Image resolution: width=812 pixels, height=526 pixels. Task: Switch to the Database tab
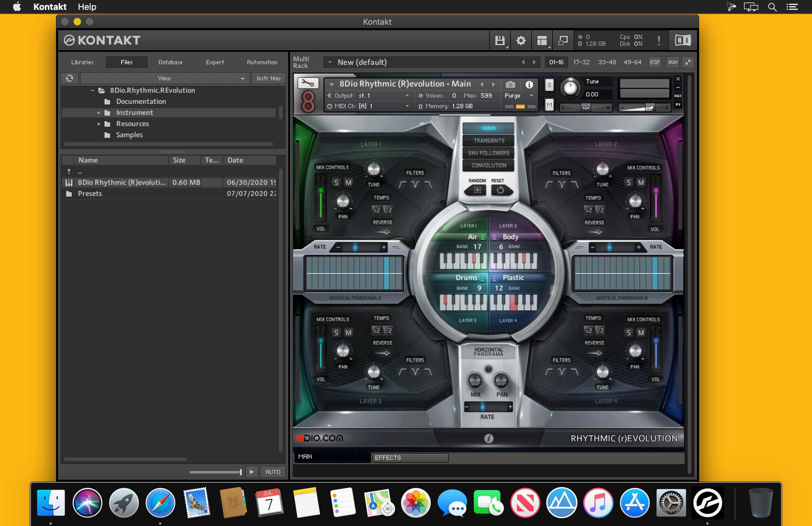click(170, 62)
